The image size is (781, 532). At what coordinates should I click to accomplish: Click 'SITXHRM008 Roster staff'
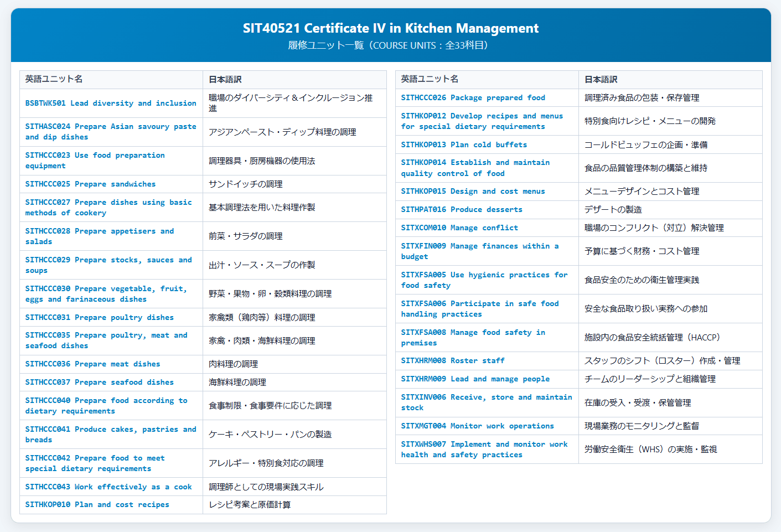[453, 360]
